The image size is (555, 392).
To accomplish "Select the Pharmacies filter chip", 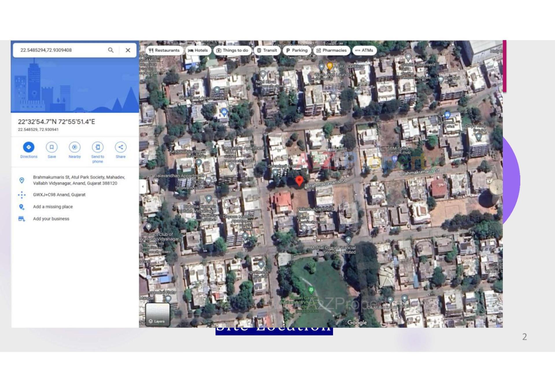I will (331, 50).
